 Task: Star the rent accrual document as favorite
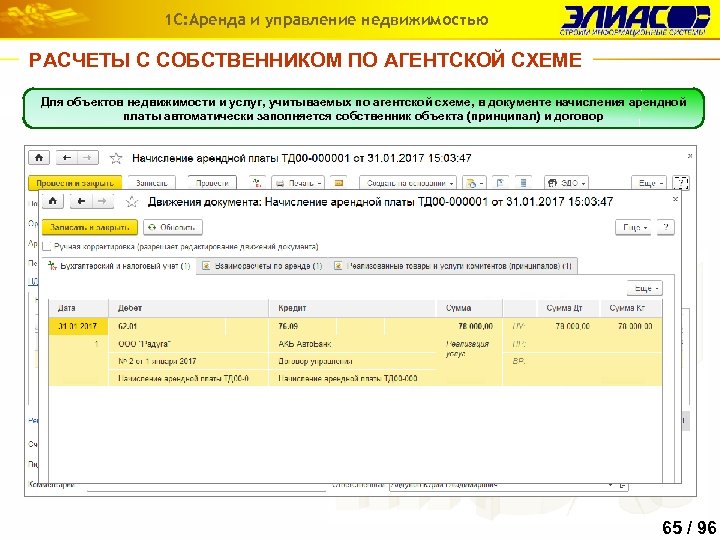(x=116, y=158)
